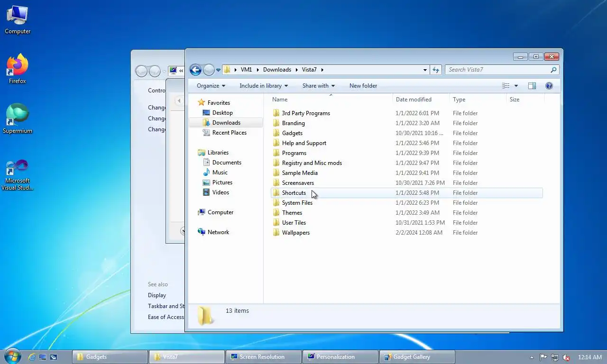Click the Wallpapers date 2/2/2024 12:08 AM
The width and height of the screenshot is (607, 364).
point(419,233)
